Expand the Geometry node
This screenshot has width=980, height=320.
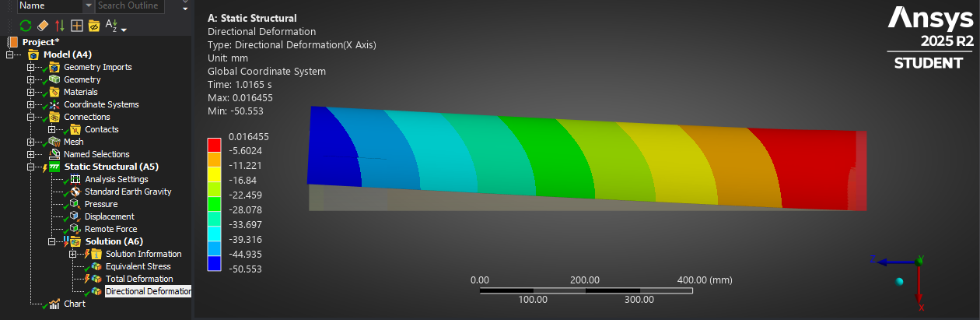[x=31, y=79]
